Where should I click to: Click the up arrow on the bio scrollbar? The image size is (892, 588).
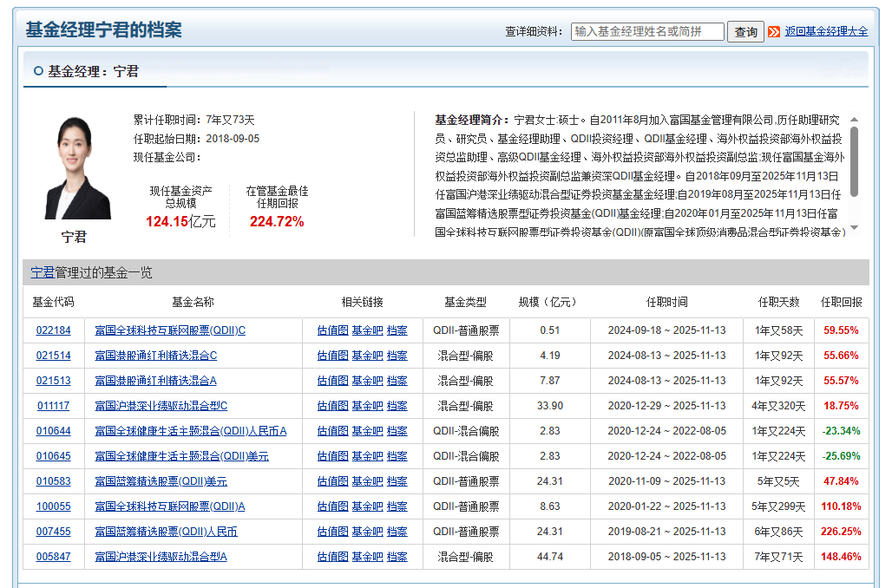click(854, 120)
